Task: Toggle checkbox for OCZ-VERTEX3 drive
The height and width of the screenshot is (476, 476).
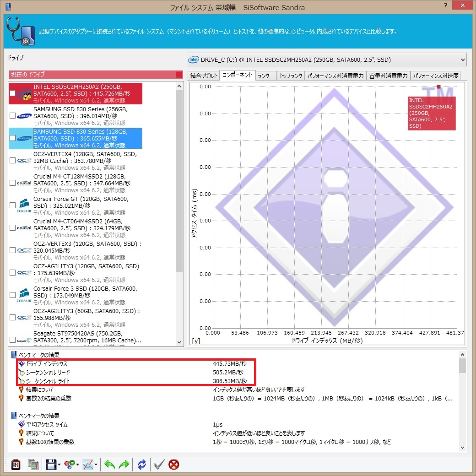Action: click(12, 250)
